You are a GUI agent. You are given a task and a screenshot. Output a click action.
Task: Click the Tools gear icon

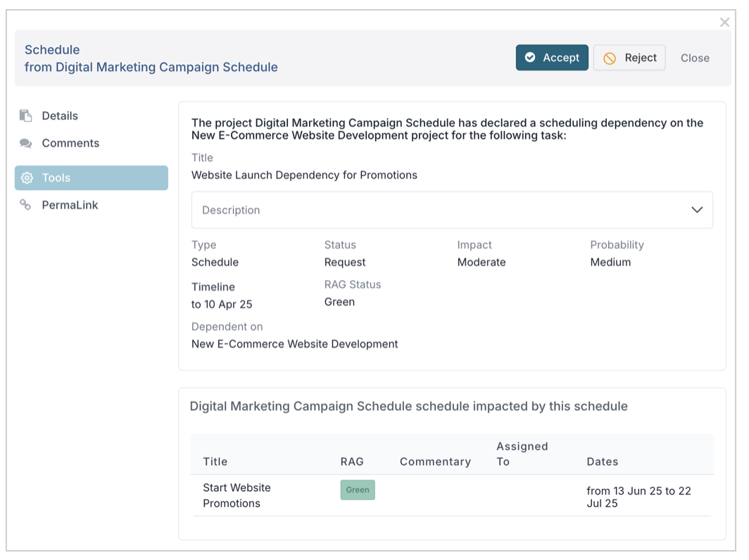pyautogui.click(x=27, y=178)
